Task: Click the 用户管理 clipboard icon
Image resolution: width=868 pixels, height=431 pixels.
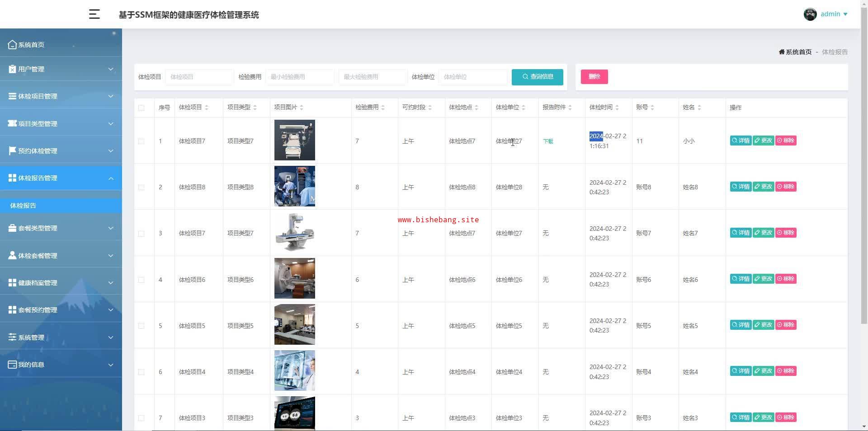Action: tap(12, 69)
